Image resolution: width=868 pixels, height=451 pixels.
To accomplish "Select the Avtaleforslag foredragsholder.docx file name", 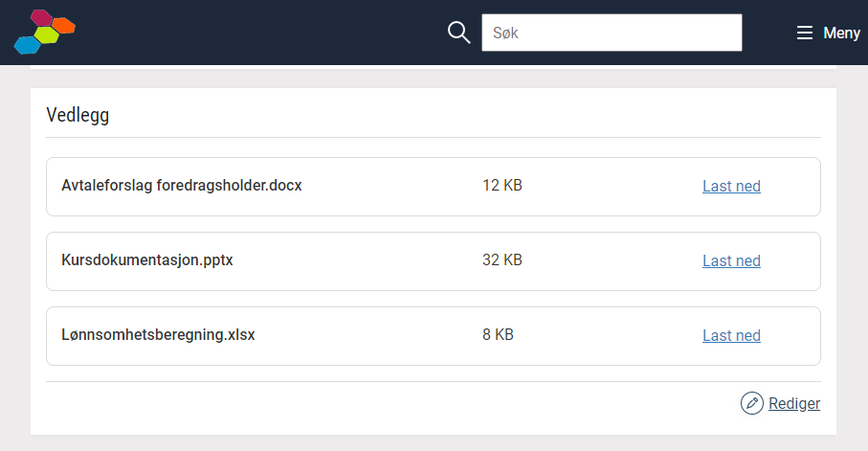I will 182,185.
